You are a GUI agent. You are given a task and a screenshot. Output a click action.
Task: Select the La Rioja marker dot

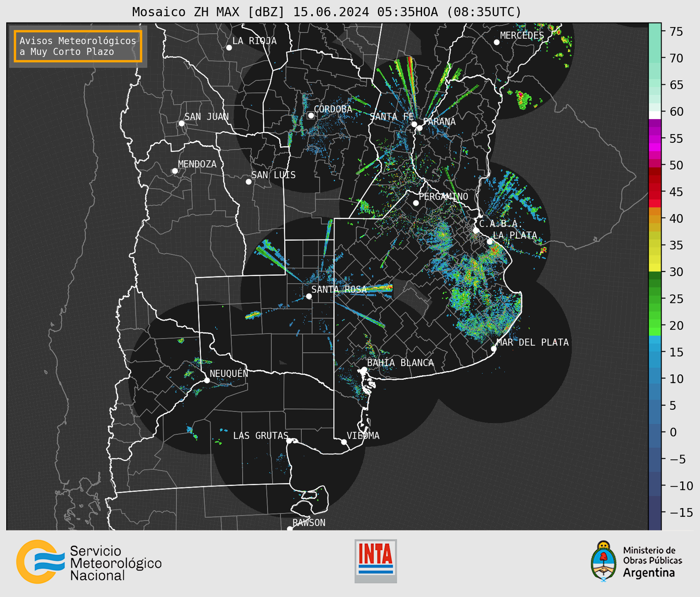(229, 48)
